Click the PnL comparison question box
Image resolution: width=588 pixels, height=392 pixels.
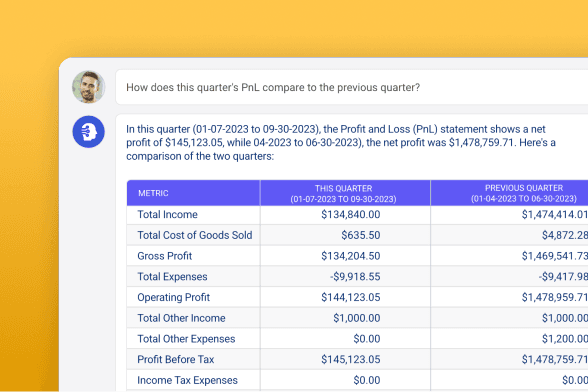pyautogui.click(x=352, y=87)
